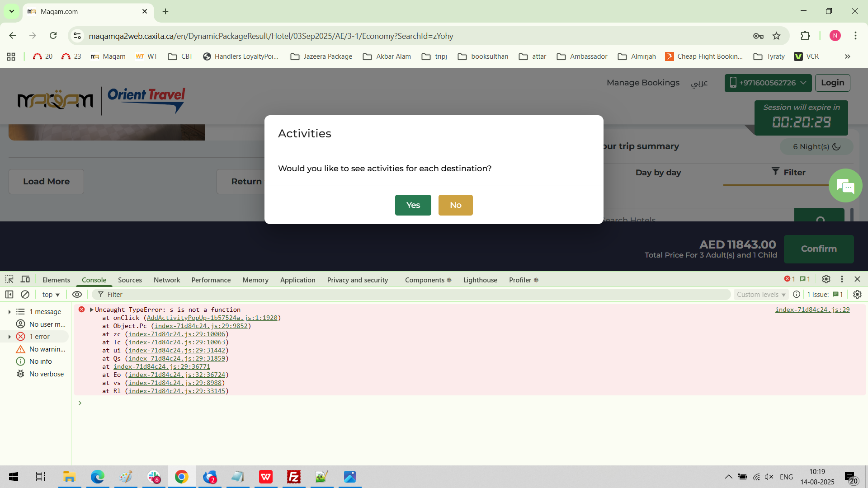
Task: Click the live expression eye icon
Action: (77, 294)
